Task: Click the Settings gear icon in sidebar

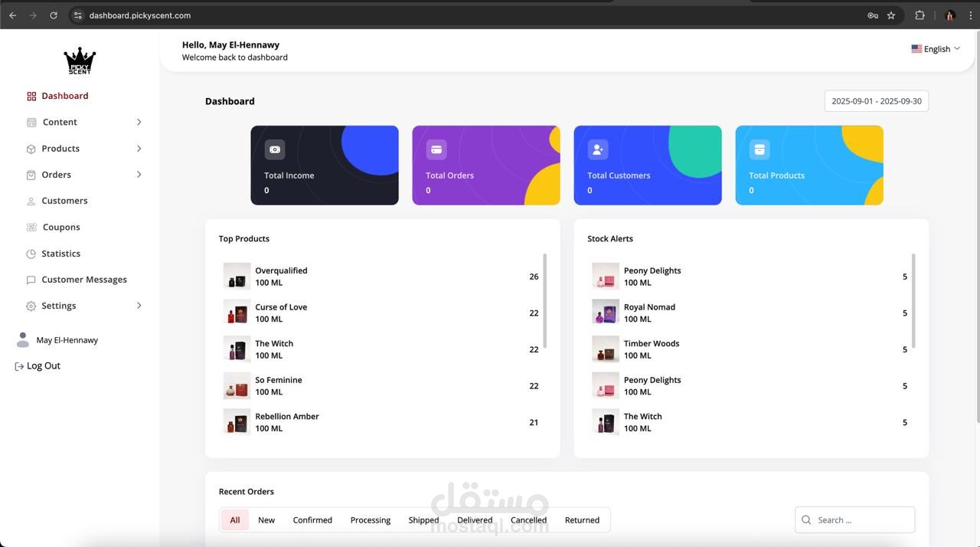Action: [x=31, y=306]
